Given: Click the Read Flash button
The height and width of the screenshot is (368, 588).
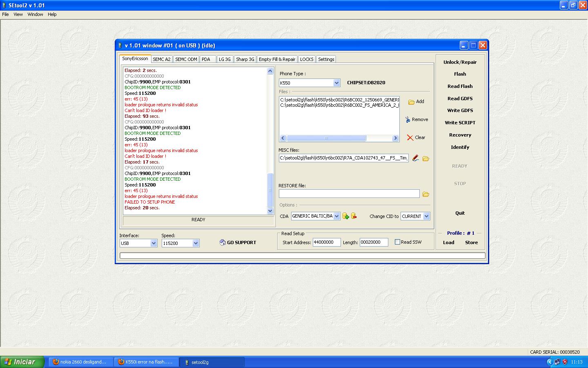Looking at the screenshot, I should [x=460, y=86].
